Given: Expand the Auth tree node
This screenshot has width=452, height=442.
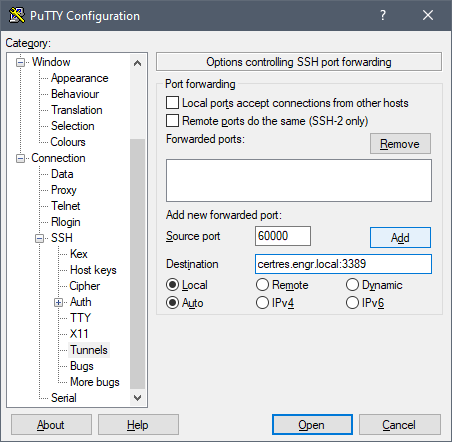Looking at the screenshot, I should pos(58,302).
